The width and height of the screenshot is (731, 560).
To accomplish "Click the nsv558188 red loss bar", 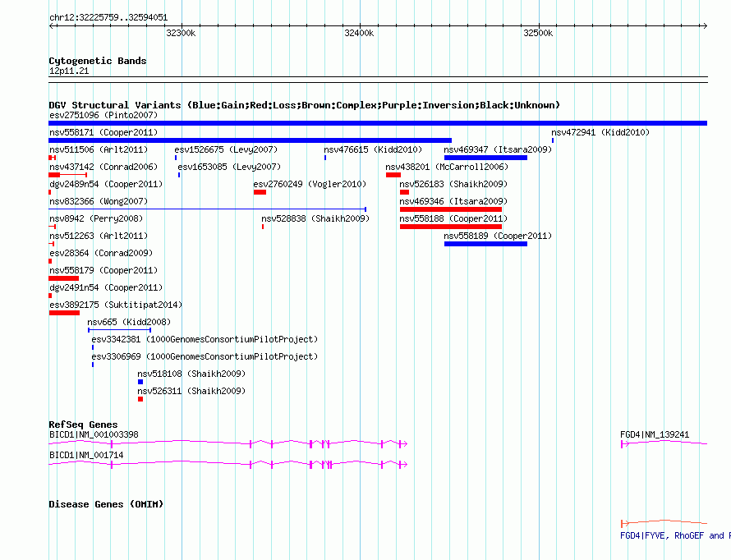I will (x=450, y=227).
